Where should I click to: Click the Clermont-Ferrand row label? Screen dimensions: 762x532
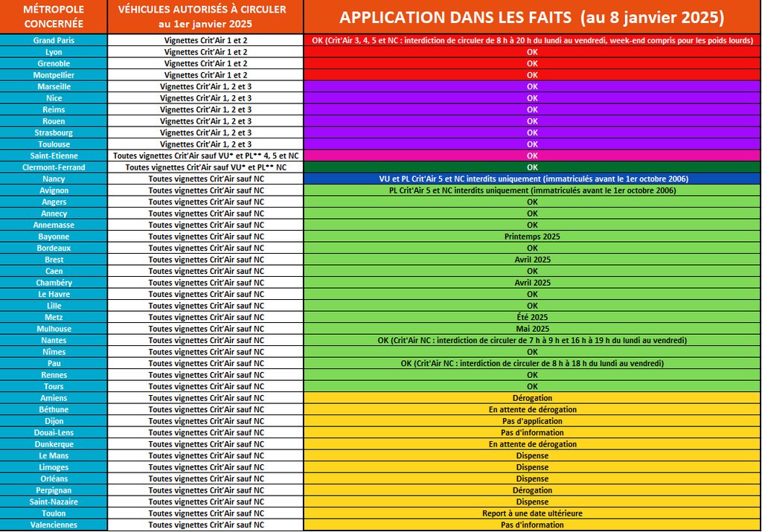pos(53,167)
